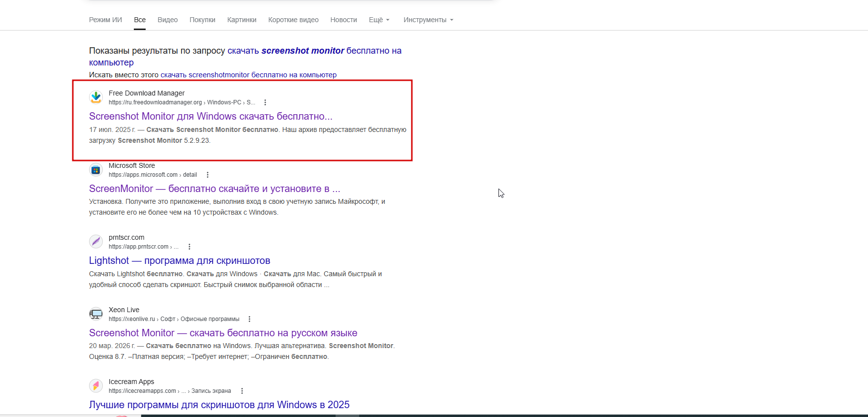Click the apps.microsoft.com URL breadcrumb
Image resolution: width=868 pixels, height=417 pixels.
click(153, 175)
